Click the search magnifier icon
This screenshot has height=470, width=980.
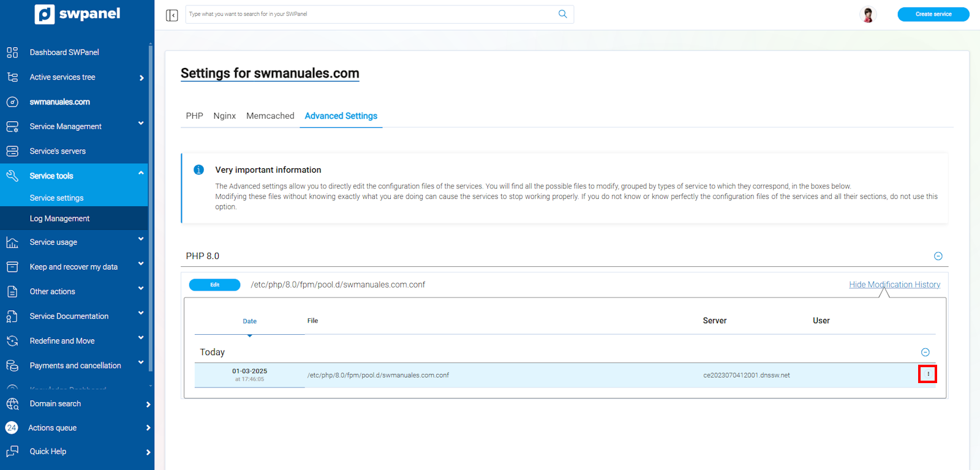[x=562, y=14]
